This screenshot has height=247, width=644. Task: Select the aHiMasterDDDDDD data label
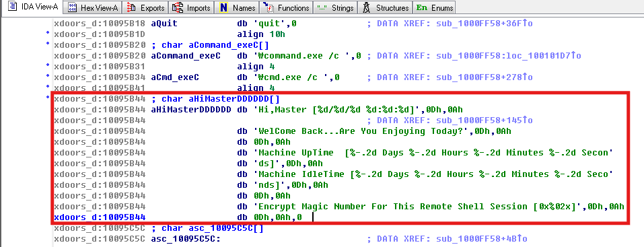[x=191, y=110]
